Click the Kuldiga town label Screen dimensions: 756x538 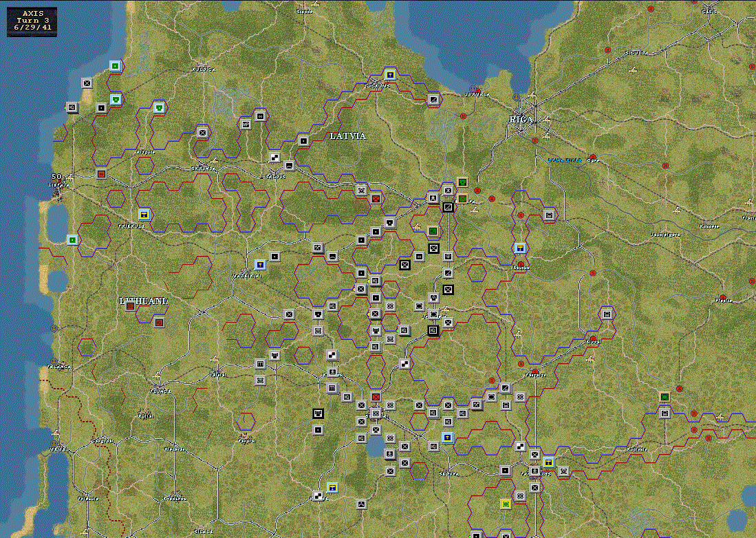(x=203, y=69)
